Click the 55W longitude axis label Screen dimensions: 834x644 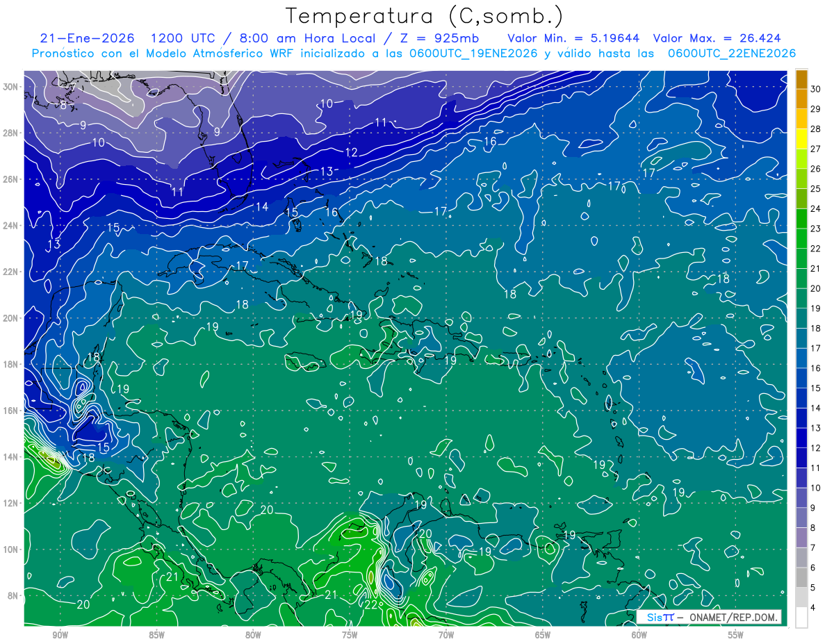click(736, 635)
